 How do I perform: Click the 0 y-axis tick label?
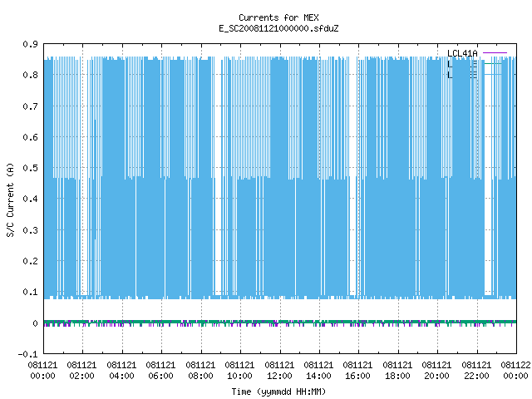[x=35, y=323]
